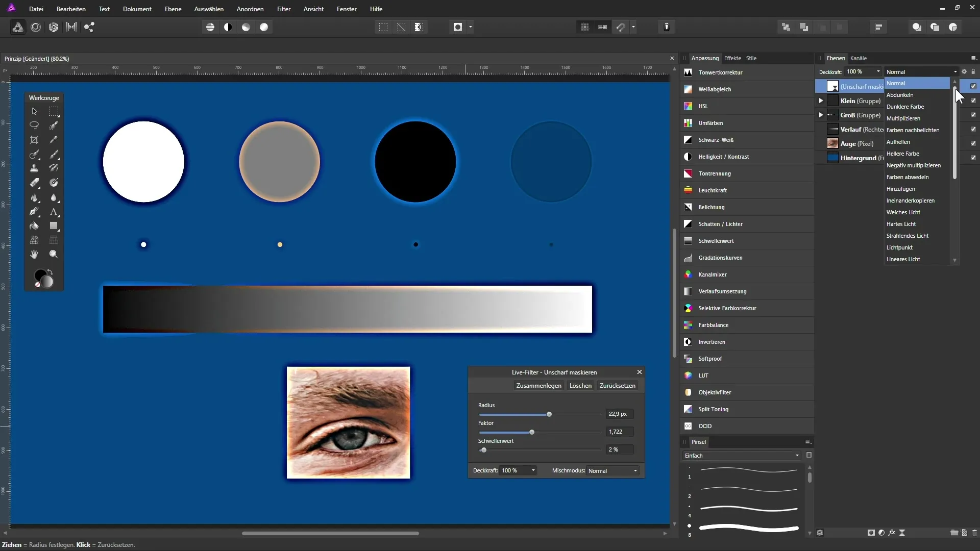Screen dimensions: 980x551
Task: Choose Multiplizieren blend mode
Action: (x=903, y=118)
